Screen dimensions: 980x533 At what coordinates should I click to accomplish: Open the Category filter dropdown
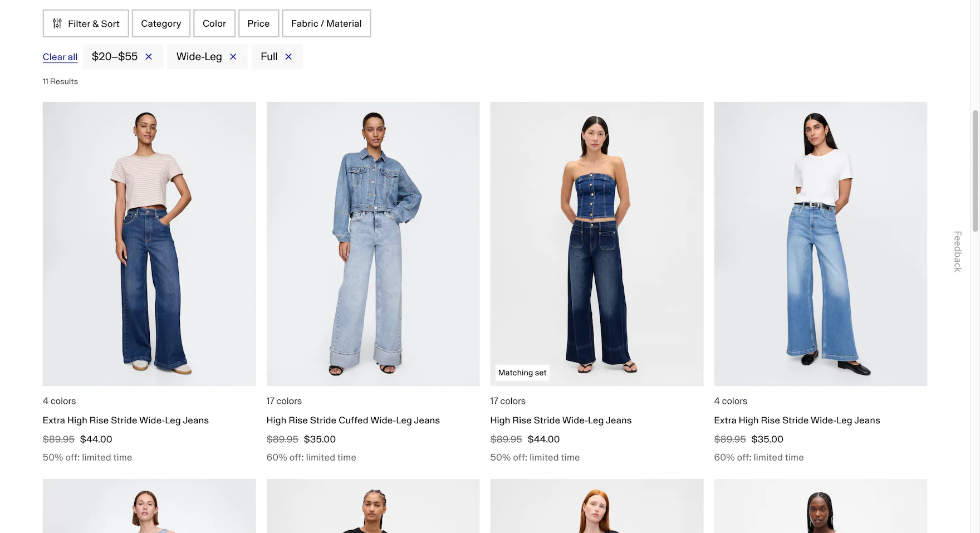[161, 23]
